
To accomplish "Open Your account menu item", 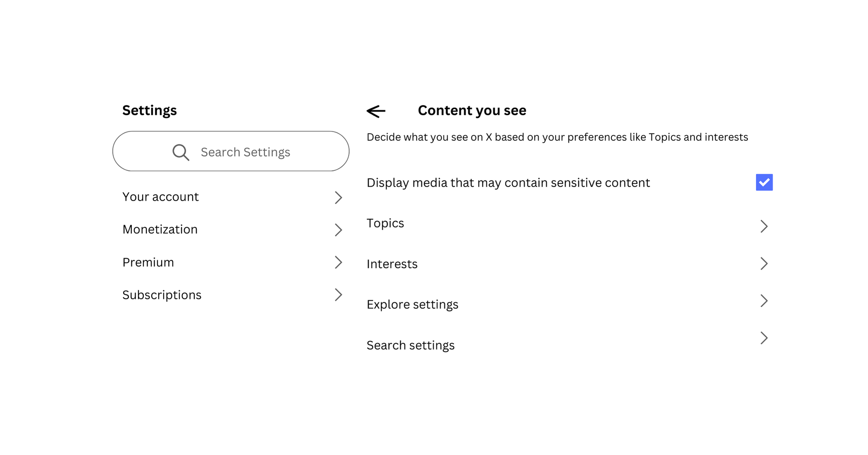I will [160, 197].
